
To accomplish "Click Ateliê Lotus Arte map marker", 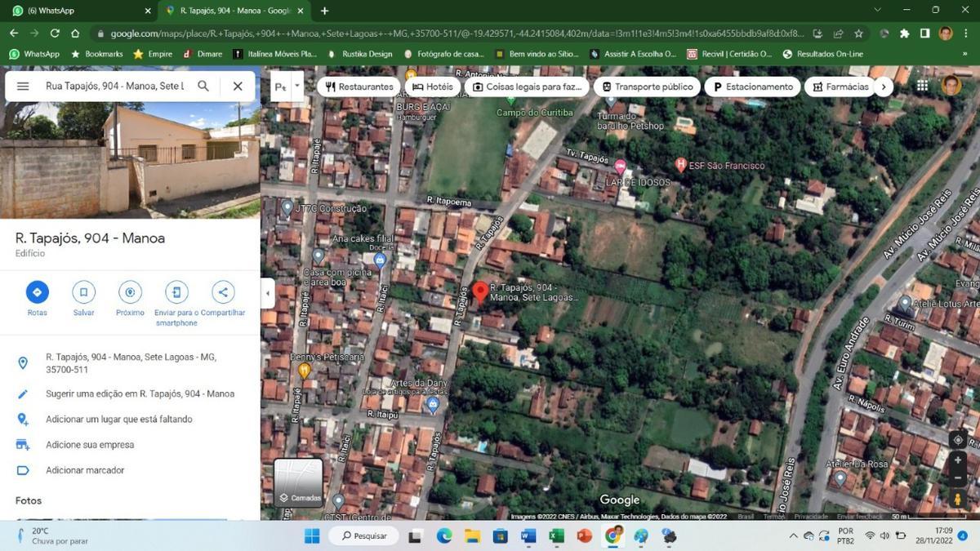I will point(905,304).
